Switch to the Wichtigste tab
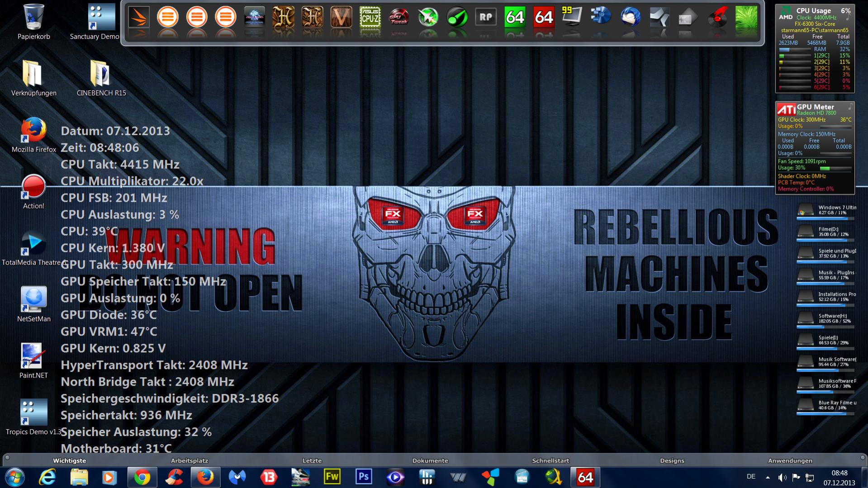Screen dimensions: 868x488 (x=70, y=460)
